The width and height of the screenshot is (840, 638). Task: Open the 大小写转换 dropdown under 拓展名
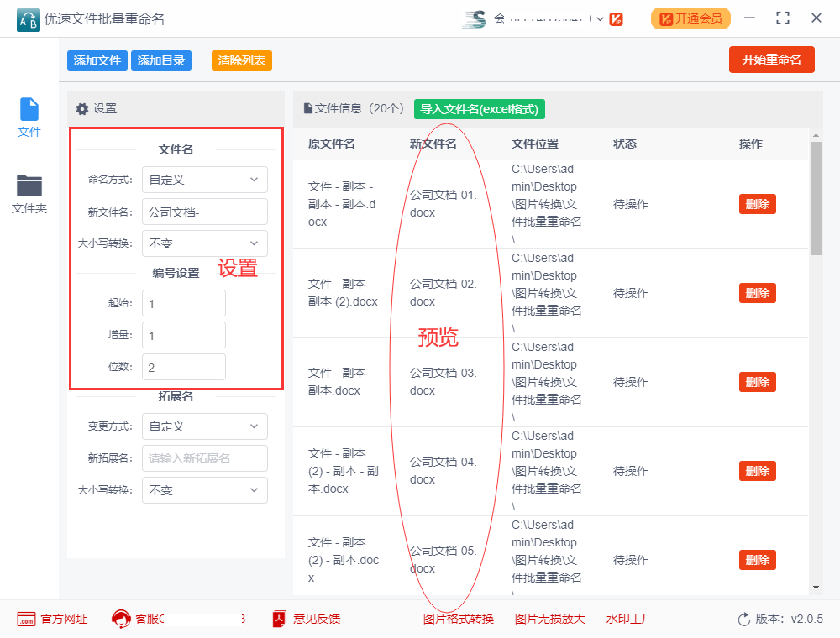205,490
